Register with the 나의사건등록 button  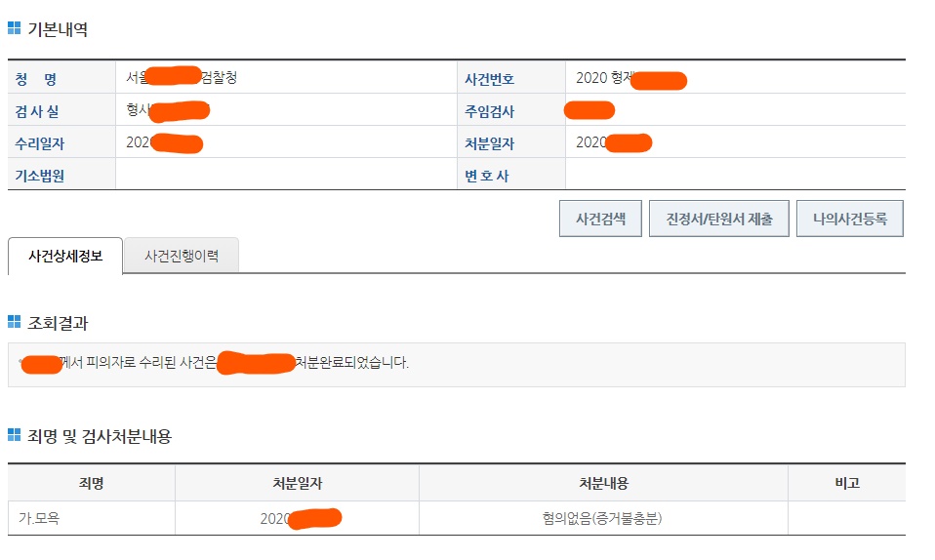coord(849,220)
